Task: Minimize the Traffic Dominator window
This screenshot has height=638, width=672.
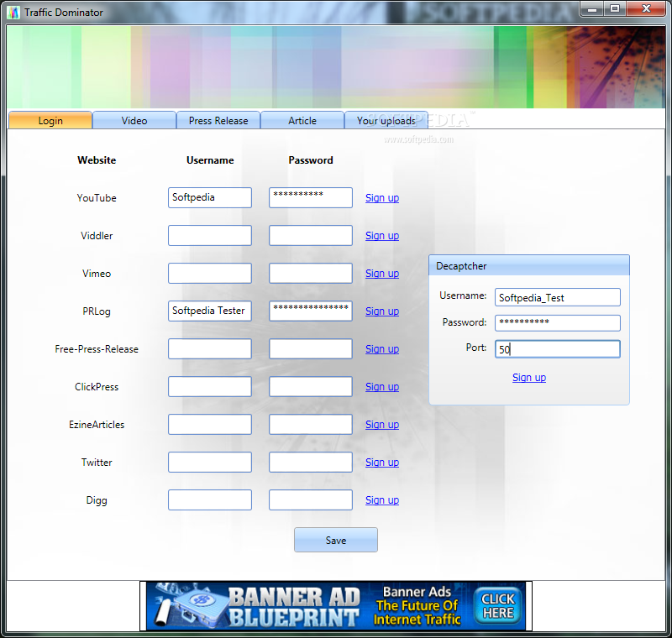Action: [592, 8]
